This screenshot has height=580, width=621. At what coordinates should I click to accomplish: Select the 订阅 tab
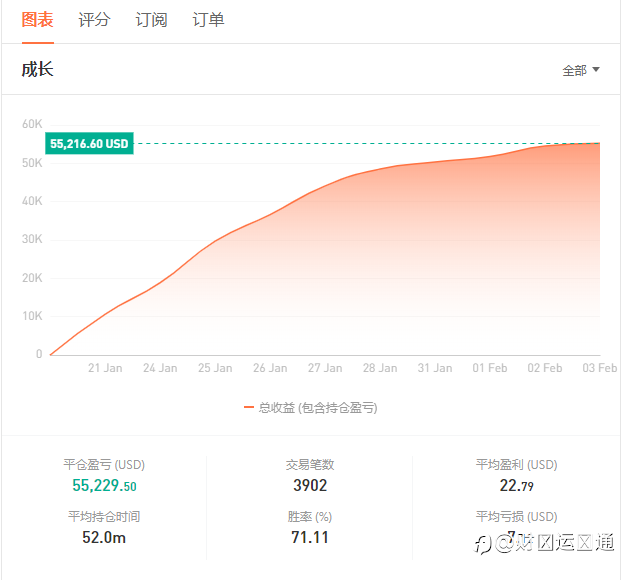pos(151,20)
